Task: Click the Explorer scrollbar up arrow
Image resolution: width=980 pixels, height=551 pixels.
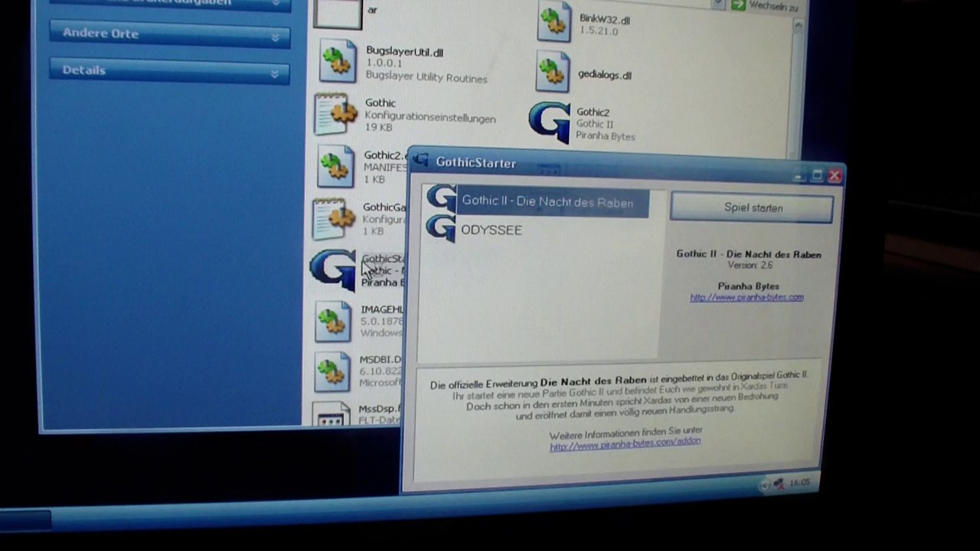Action: click(797, 25)
